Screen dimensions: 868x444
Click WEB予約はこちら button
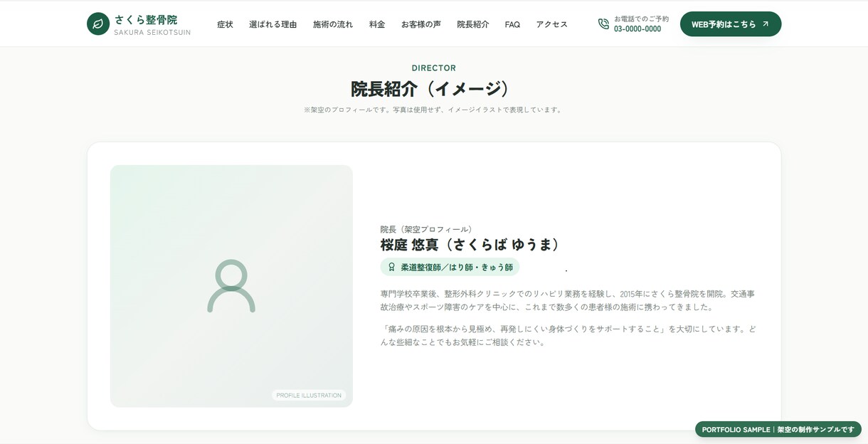[731, 24]
